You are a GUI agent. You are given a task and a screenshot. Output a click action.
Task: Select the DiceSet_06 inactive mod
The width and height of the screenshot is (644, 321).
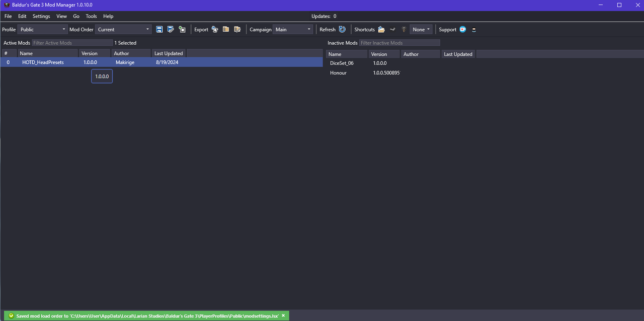pyautogui.click(x=342, y=63)
